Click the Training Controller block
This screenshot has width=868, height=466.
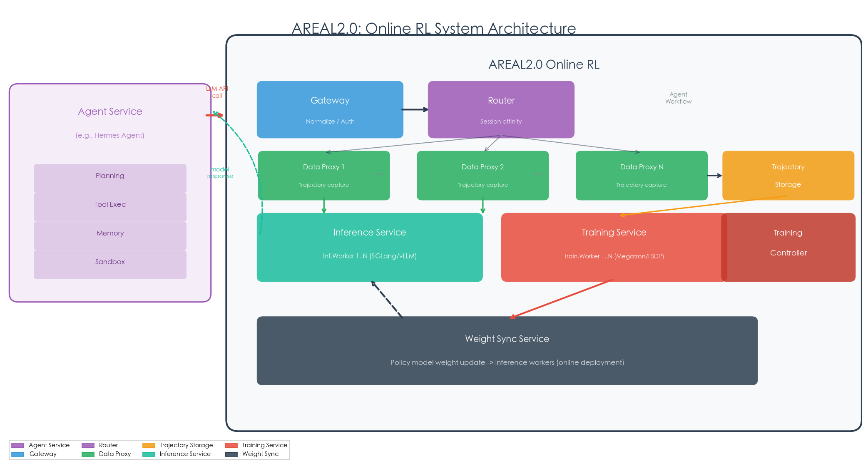(788, 247)
